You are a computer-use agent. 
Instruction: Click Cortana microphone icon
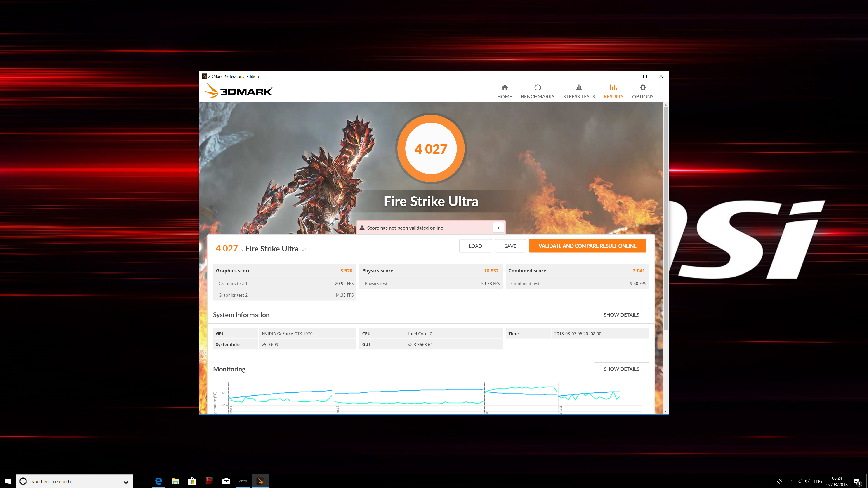(126, 481)
